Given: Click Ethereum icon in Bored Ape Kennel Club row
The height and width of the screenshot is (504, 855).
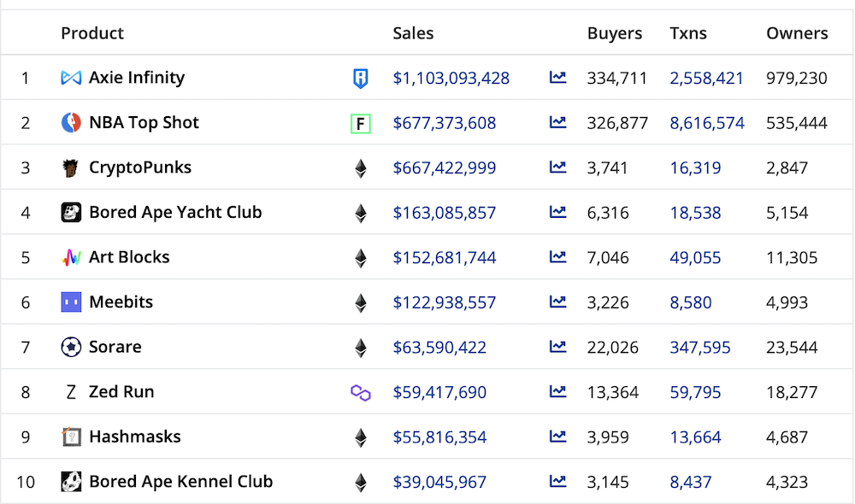Looking at the screenshot, I should coord(361,482).
